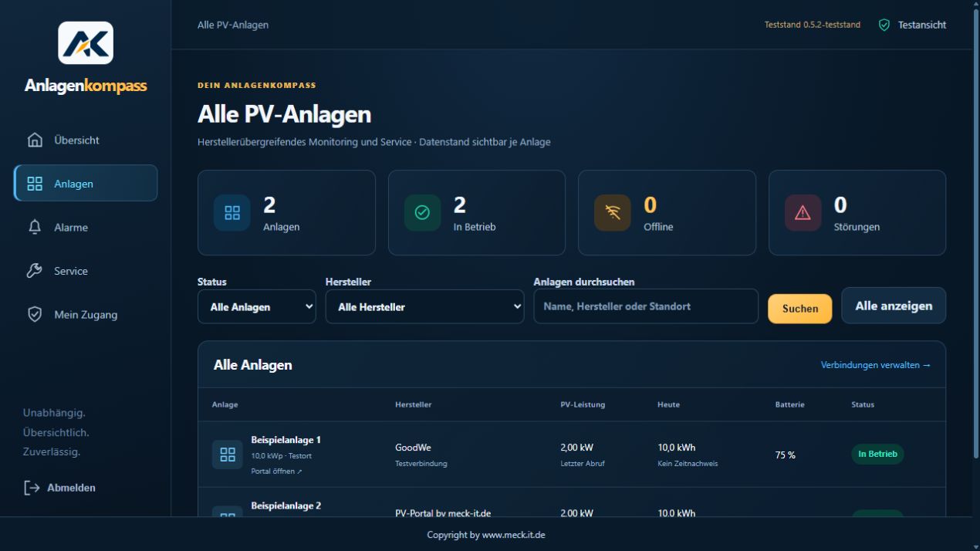Go to Übersicht in the sidebar

(86, 140)
